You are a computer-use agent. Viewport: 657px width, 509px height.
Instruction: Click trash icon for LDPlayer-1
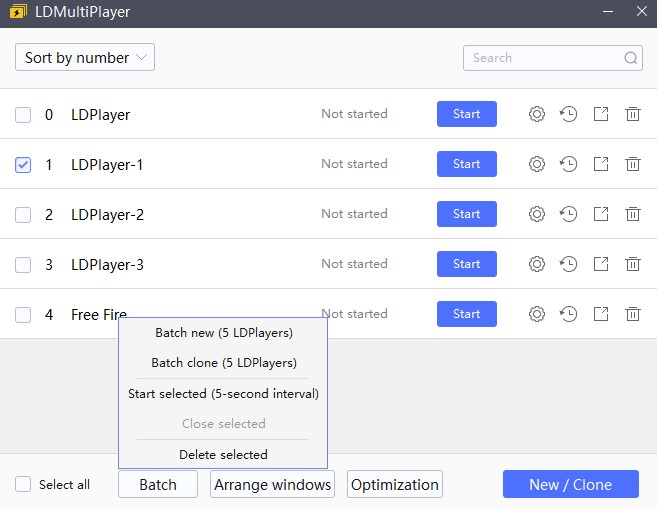click(633, 164)
